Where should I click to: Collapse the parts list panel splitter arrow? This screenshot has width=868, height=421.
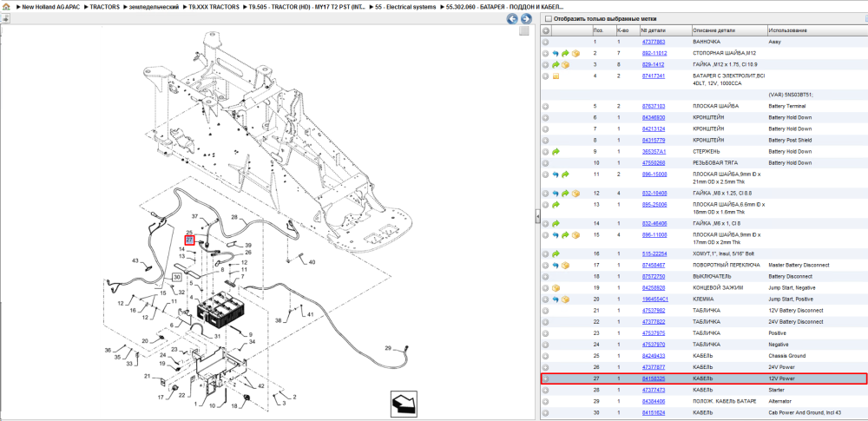[537, 218]
